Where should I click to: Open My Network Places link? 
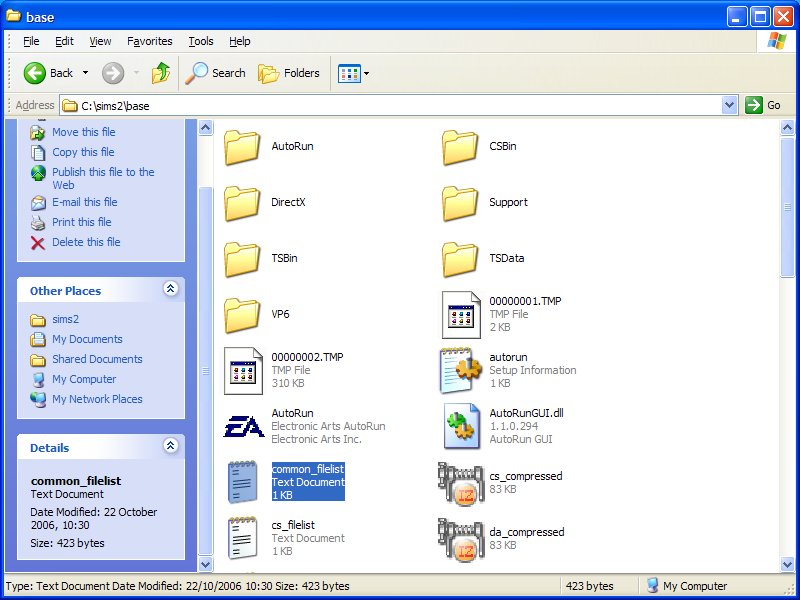coord(97,399)
